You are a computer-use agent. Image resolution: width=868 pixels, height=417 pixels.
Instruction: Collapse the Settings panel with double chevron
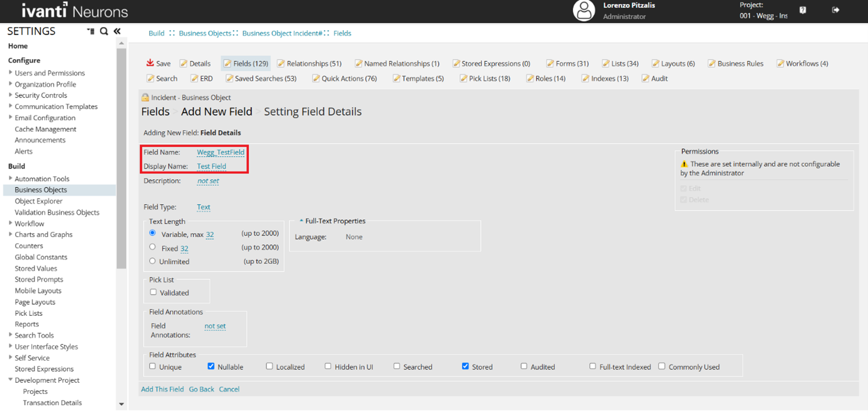pos(117,31)
